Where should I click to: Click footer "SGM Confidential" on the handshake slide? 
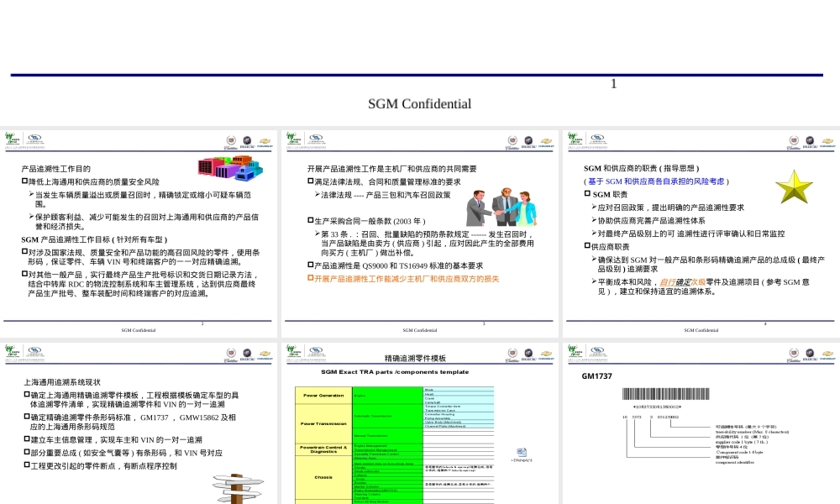click(419, 330)
